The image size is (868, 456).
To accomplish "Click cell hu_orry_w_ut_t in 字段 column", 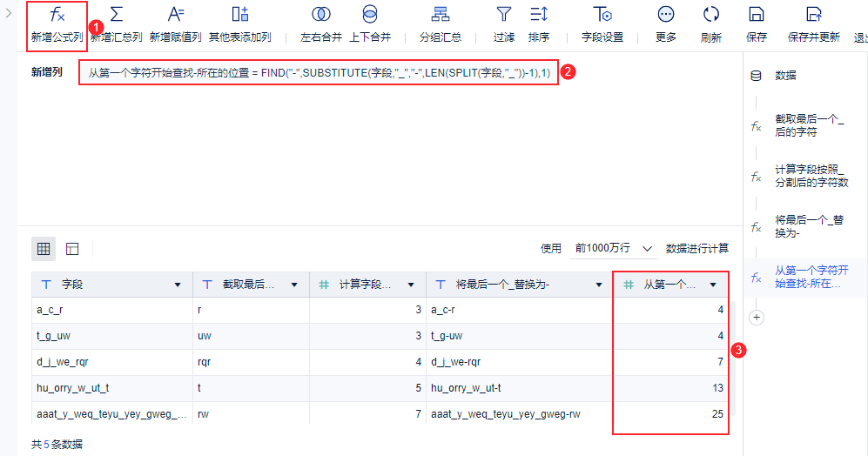I will pos(111,388).
